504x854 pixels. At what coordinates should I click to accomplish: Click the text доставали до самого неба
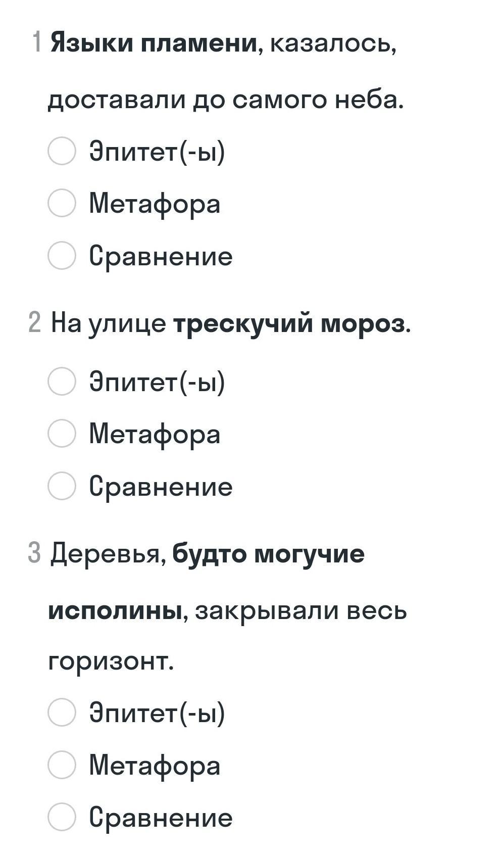point(226,99)
